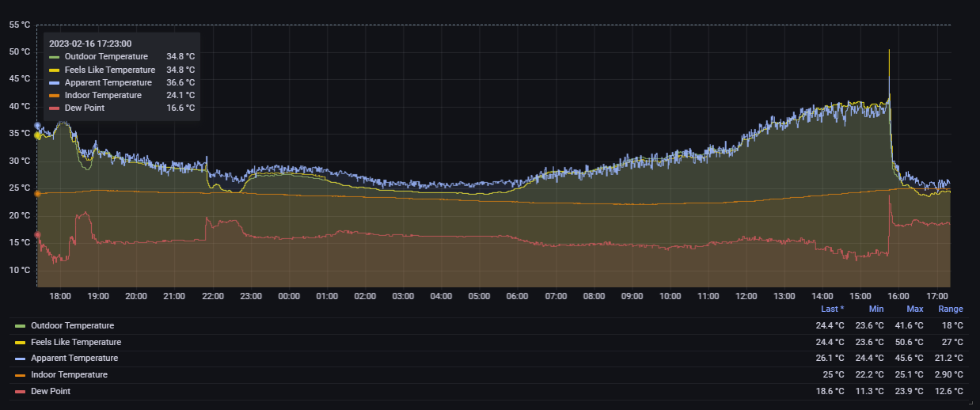Sort legend by Range column header

951,309
